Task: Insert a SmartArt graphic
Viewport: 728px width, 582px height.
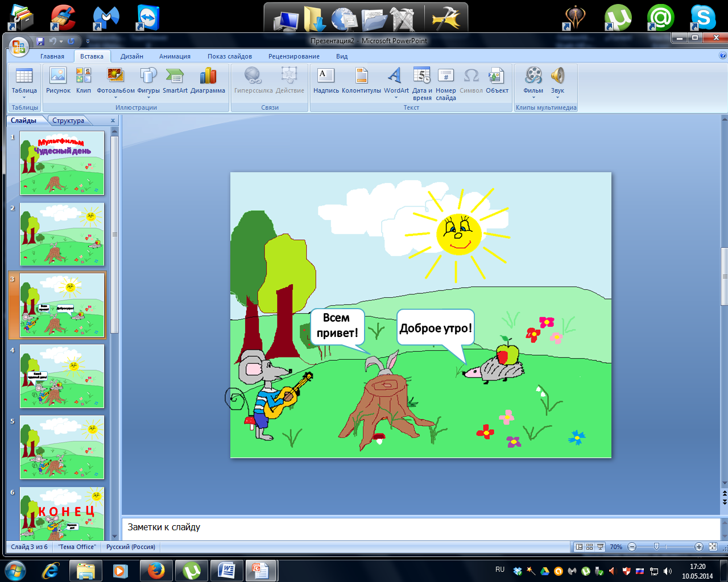Action: (x=175, y=81)
